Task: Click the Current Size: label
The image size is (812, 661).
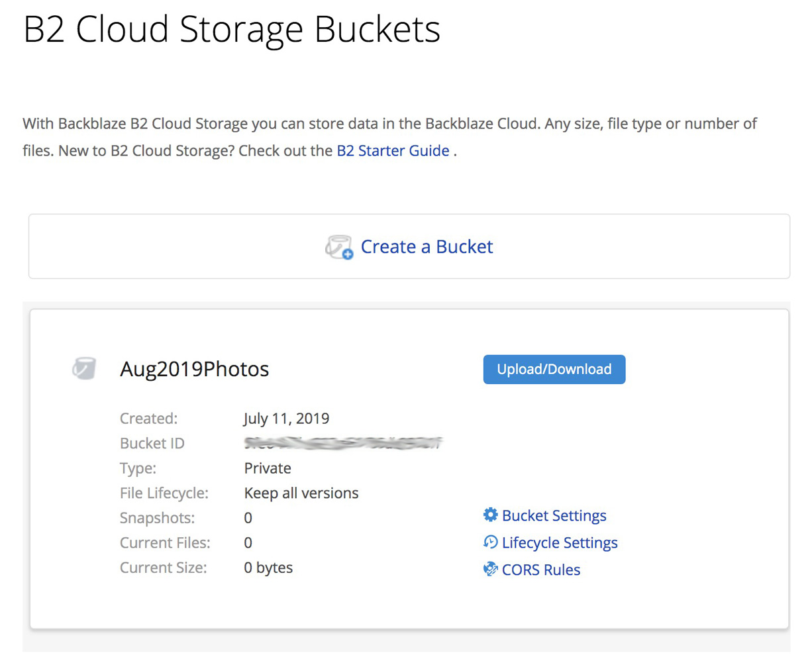Action: pyautogui.click(x=163, y=568)
